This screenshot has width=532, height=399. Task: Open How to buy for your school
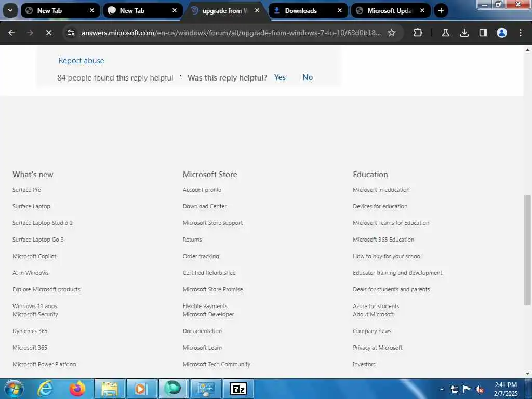(387, 256)
